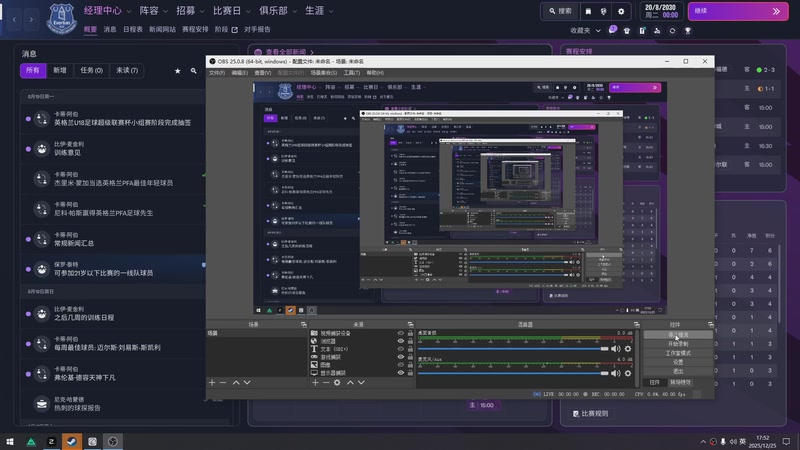Switch to OBS icon in Windows taskbar

coord(113,441)
